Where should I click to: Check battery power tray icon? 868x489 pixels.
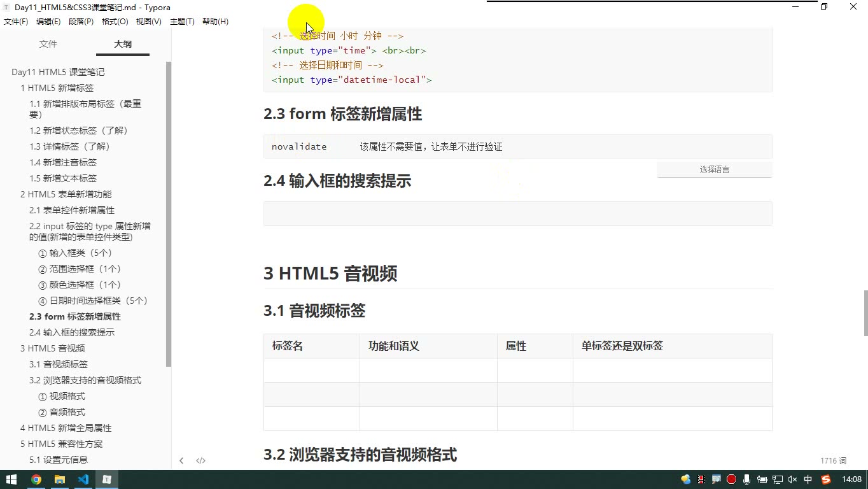point(761,479)
